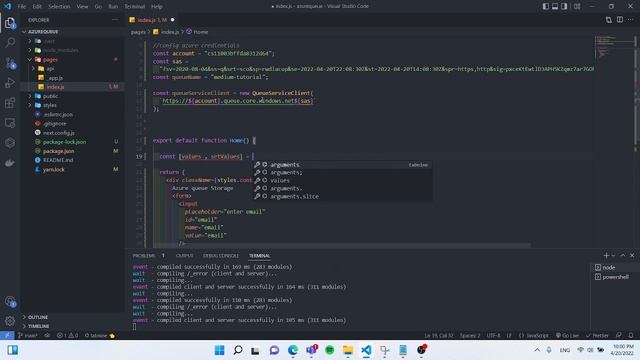Open the Explorer view in activity bar
The width and height of the screenshot is (640, 360).
[x=10, y=23]
